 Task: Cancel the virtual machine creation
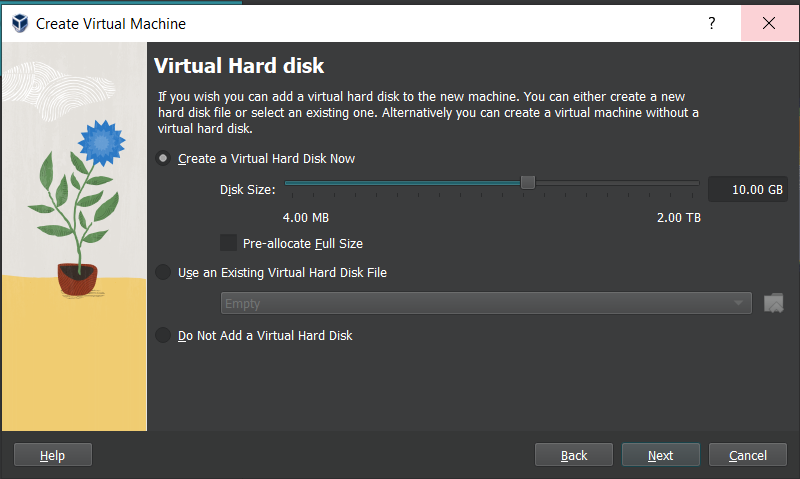pyautogui.click(x=748, y=455)
